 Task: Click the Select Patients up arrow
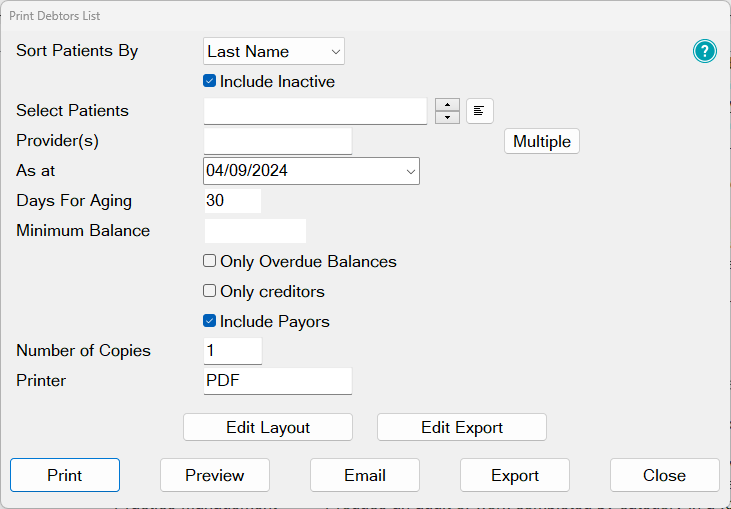[447, 105]
